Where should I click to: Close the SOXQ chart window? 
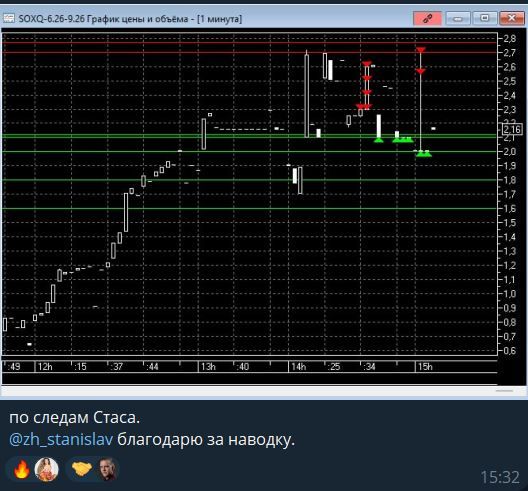pos(512,18)
